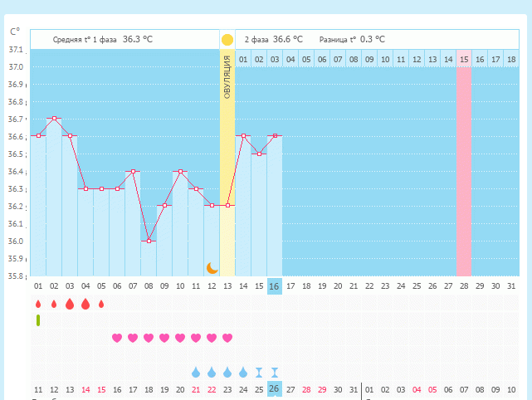Click the orange crescent moon icon
Viewport: 532px width, 400px height.
pos(212,267)
